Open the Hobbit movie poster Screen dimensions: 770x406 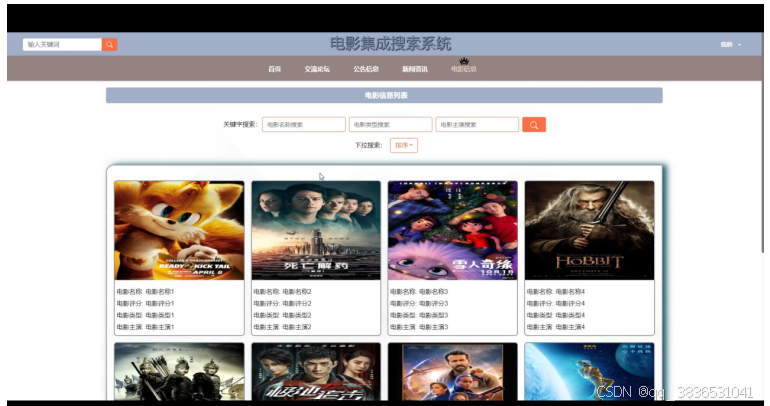coord(589,230)
